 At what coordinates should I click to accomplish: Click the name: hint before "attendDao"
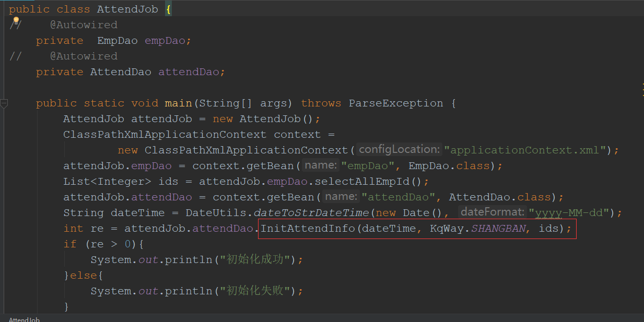coord(341,197)
